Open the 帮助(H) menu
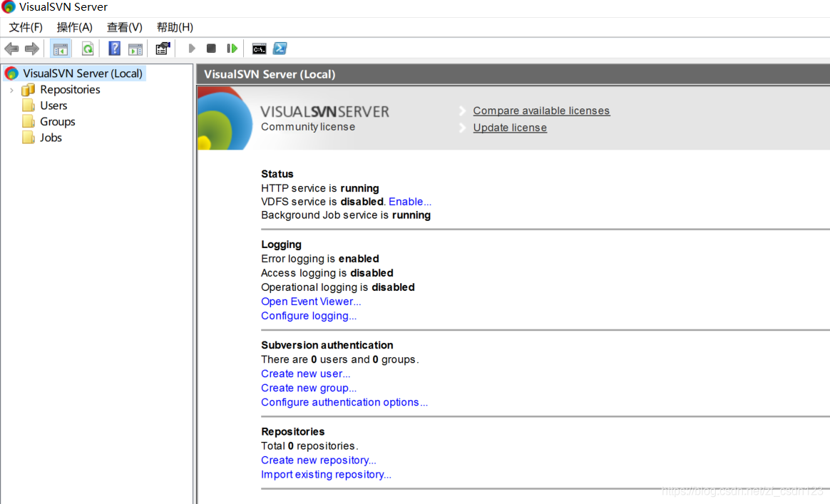This screenshot has width=830, height=504. coord(175,27)
